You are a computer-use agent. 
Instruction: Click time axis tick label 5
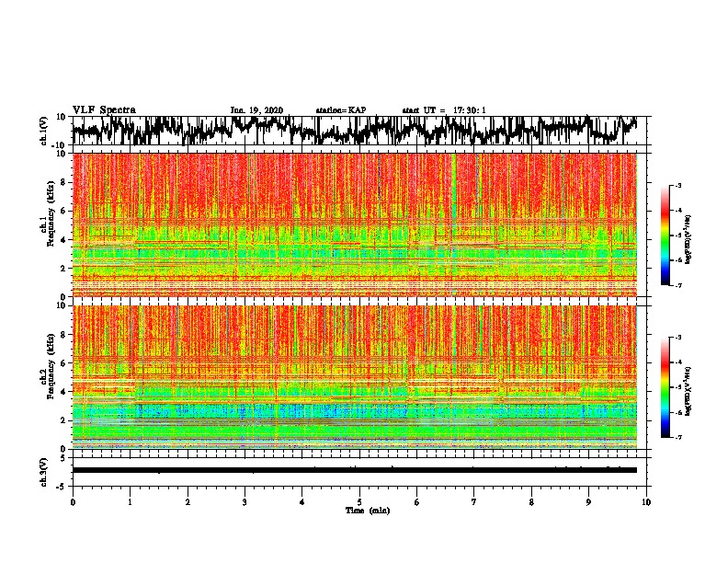pyautogui.click(x=359, y=502)
